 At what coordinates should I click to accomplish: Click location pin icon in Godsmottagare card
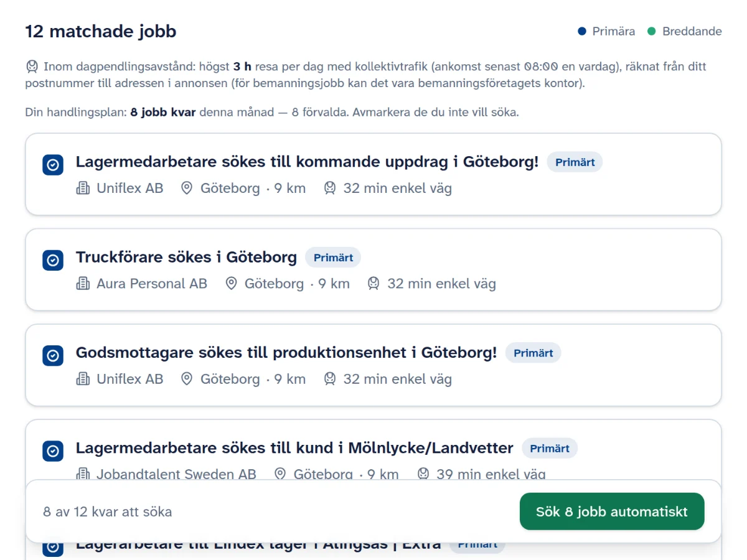pyautogui.click(x=187, y=379)
